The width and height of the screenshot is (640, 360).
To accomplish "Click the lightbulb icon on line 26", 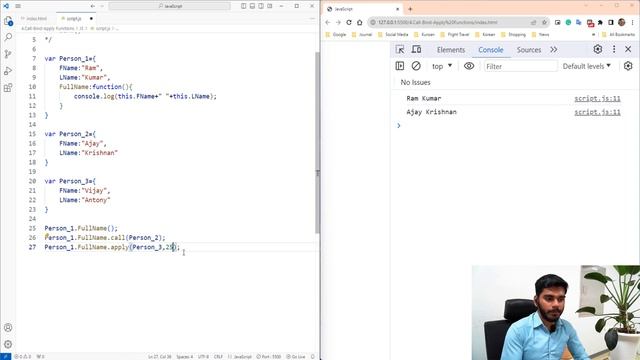I will [x=47, y=235].
